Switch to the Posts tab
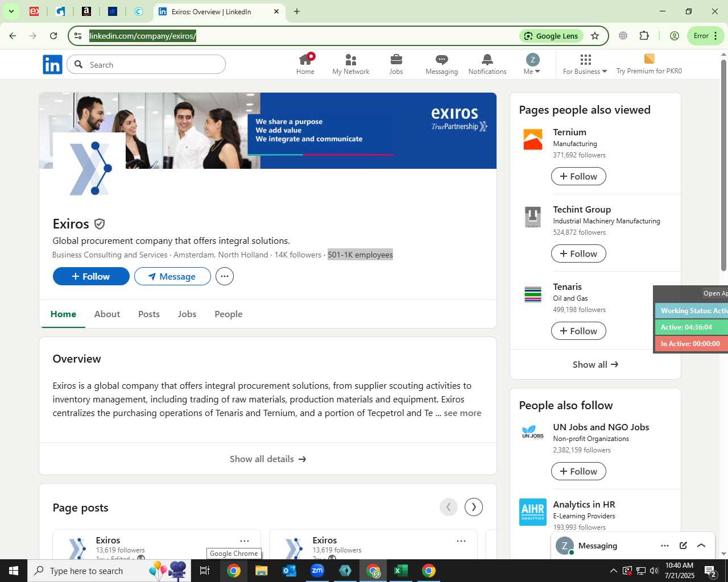Screen dimensions: 728x582 (149, 314)
